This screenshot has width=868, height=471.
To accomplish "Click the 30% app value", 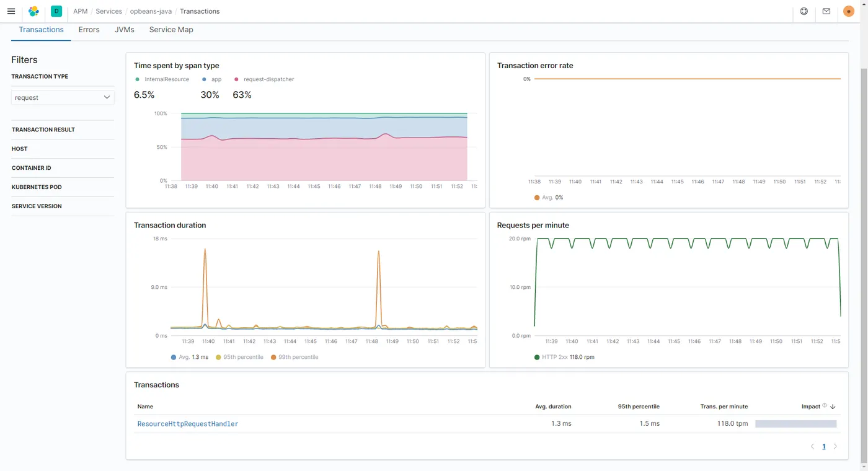I will 210,95.
